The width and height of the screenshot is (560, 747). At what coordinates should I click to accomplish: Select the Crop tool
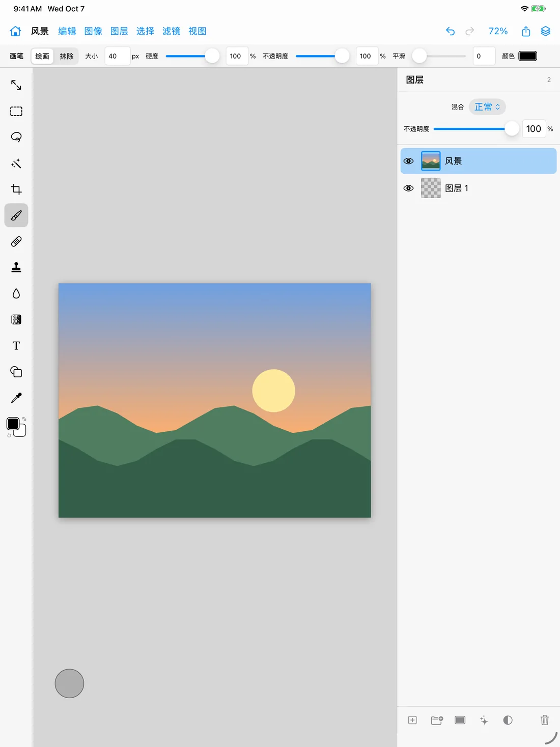pos(16,189)
